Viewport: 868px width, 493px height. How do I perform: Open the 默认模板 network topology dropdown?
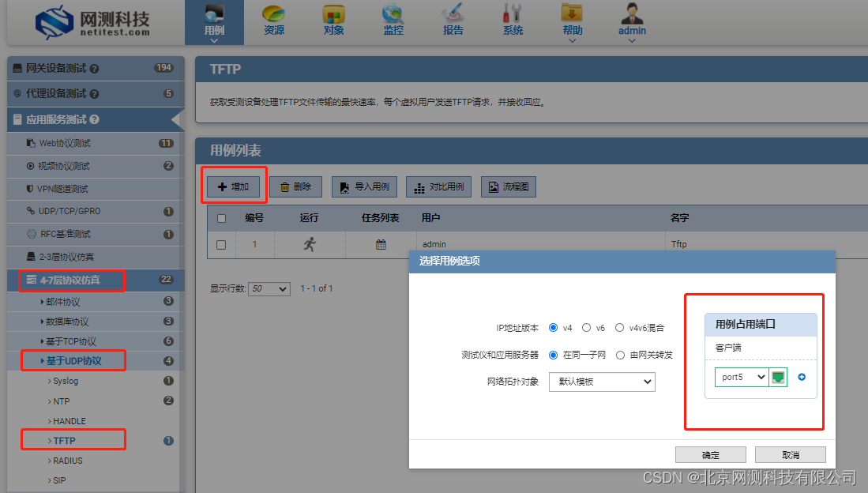602,382
